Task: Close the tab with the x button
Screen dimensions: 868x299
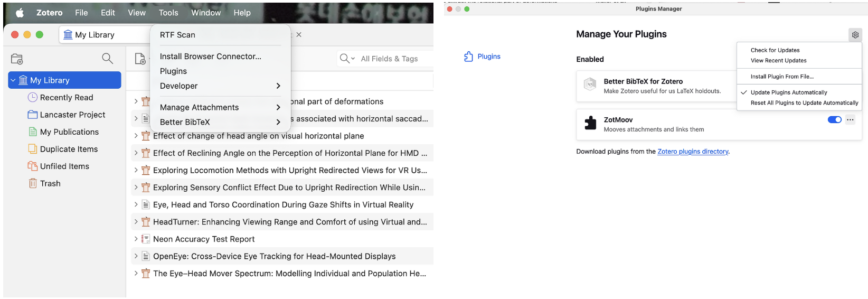Action: click(x=299, y=35)
